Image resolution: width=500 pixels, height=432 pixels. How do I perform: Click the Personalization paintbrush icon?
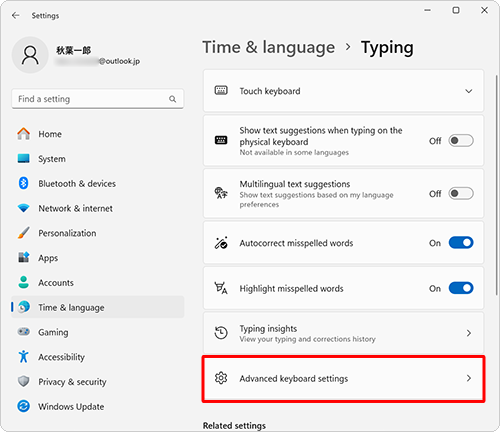(23, 233)
